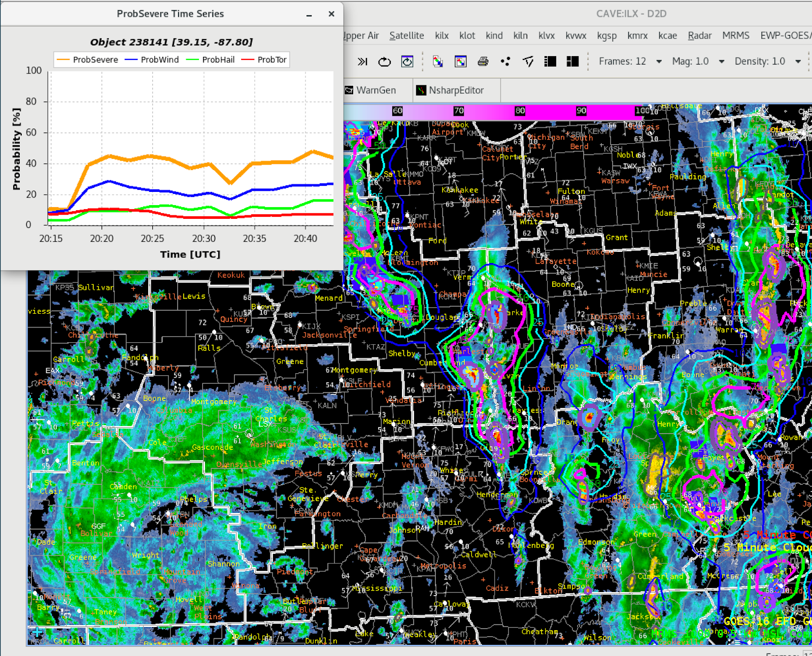Click the Cadiz label on the map
Viewport: 812px width, 656px height.
(497, 588)
